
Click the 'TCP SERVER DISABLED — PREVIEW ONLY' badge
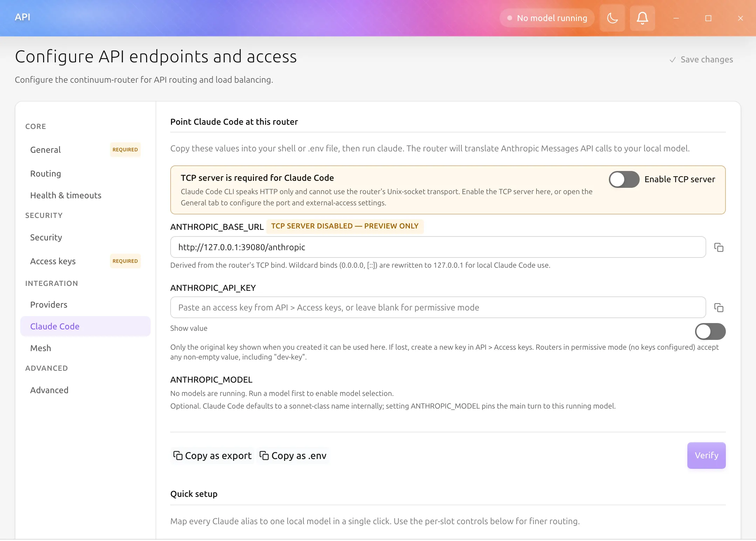tap(345, 226)
